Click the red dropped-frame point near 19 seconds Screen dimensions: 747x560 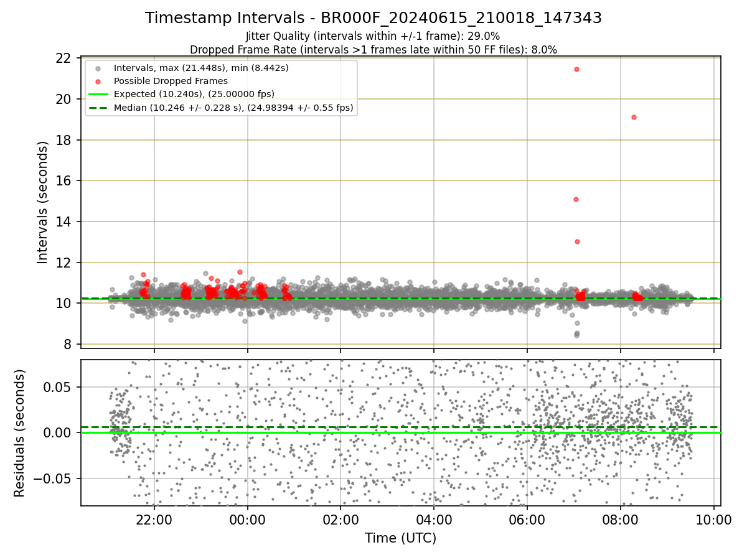[x=634, y=117]
